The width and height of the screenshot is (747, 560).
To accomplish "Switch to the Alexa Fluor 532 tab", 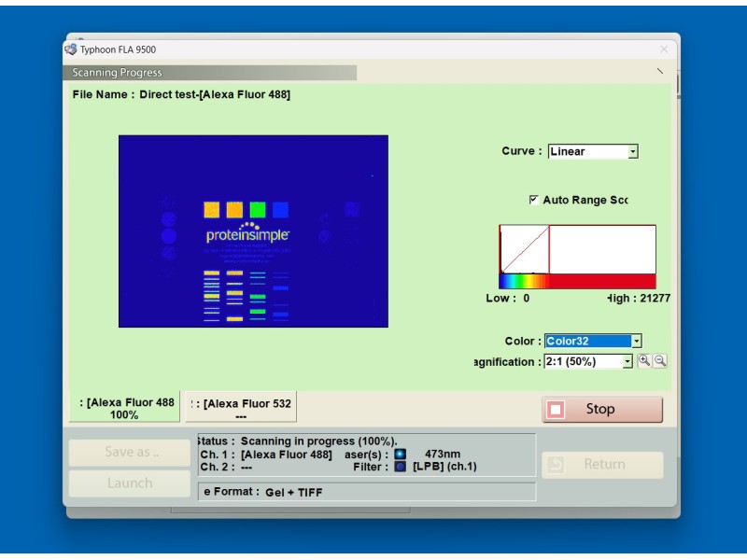I will pos(241,408).
